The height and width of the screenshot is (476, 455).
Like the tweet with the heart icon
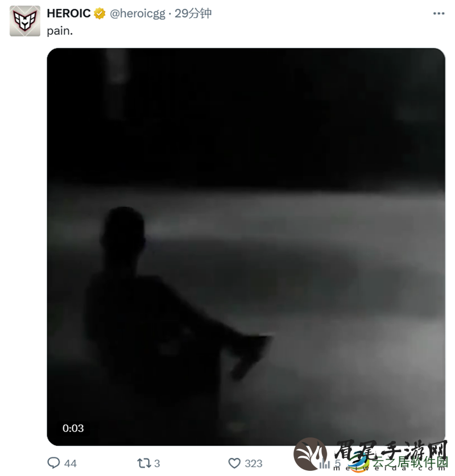click(234, 463)
